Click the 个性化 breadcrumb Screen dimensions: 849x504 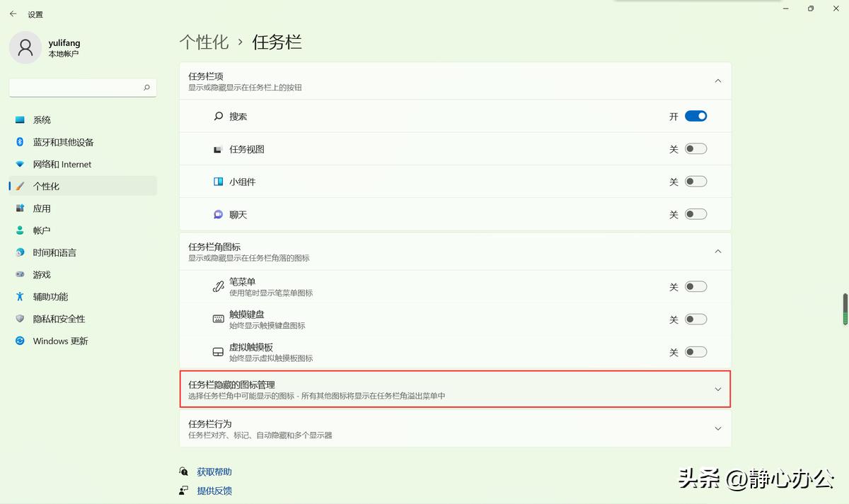[x=204, y=42]
